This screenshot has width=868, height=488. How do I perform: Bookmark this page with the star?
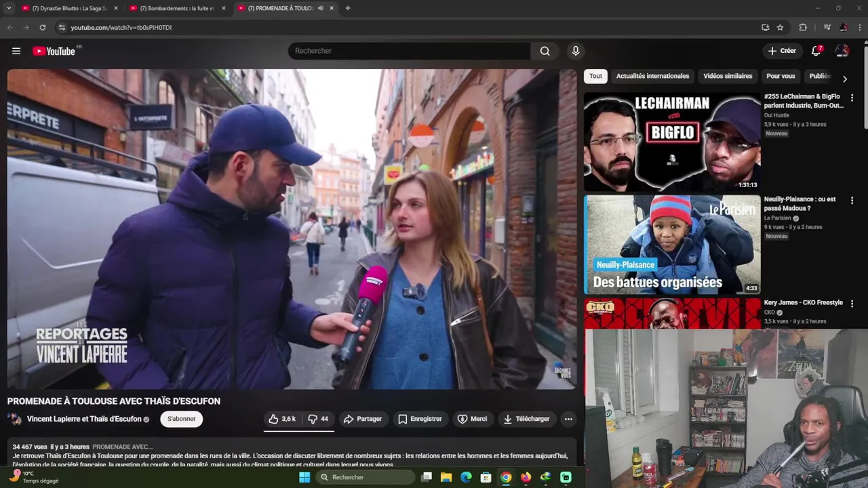780,27
